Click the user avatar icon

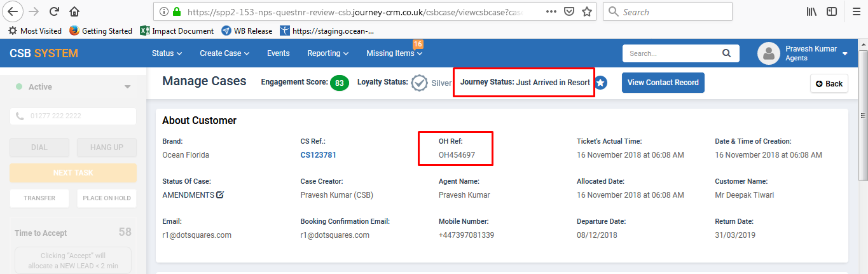tap(768, 53)
